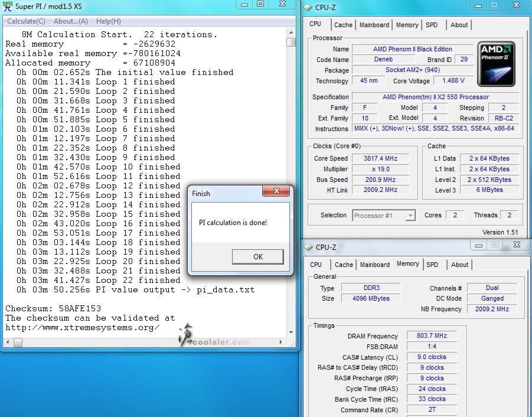Click the Memory Size value 4096 MBytes

[371, 298]
